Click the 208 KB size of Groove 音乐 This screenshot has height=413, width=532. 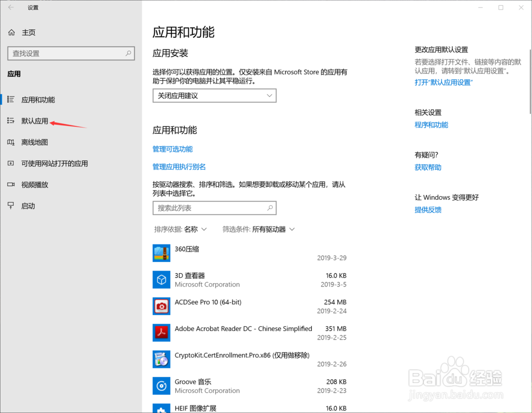(336, 382)
